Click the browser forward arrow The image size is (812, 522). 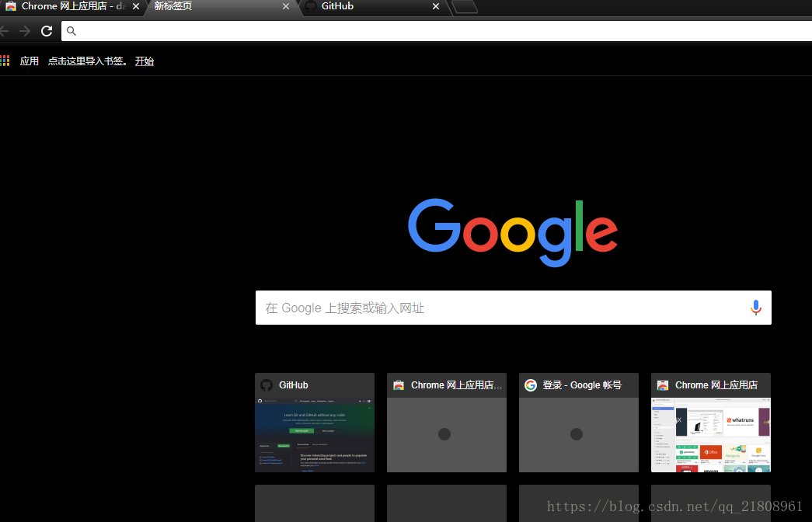[x=25, y=31]
